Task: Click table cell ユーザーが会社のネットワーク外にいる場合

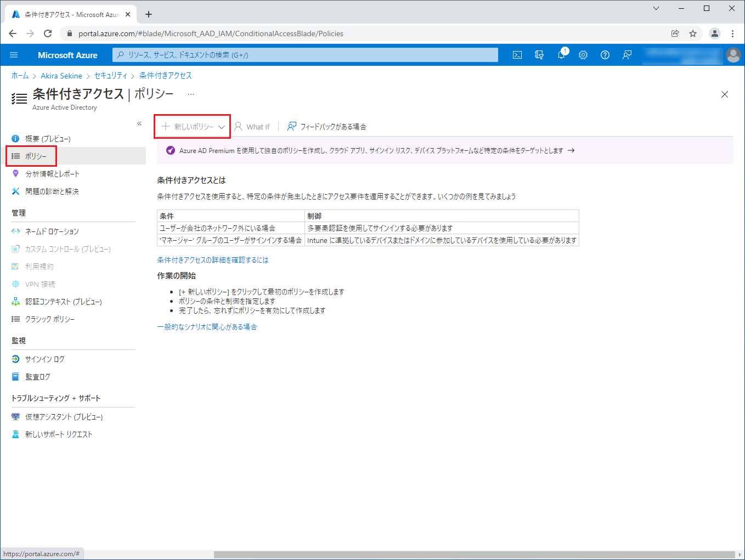Action: pos(231,228)
